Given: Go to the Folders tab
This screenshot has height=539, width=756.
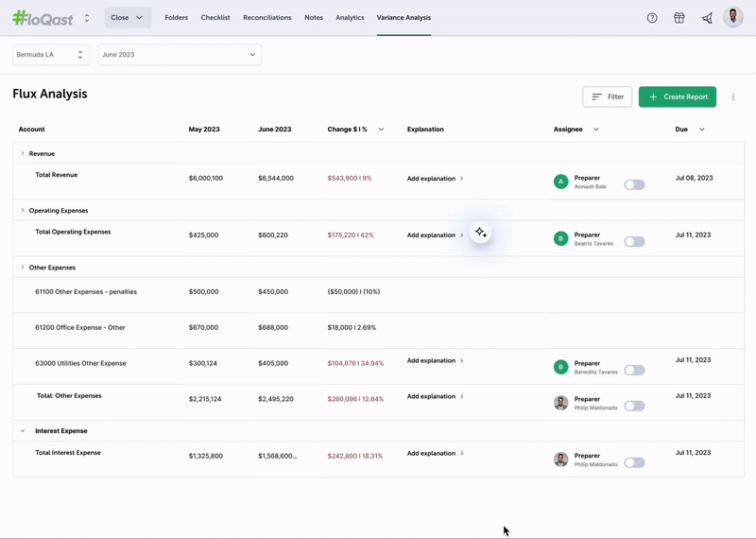Looking at the screenshot, I should [x=176, y=17].
